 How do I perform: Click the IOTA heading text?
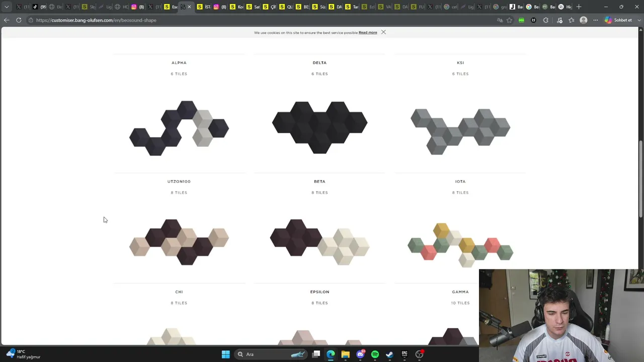[x=460, y=182]
